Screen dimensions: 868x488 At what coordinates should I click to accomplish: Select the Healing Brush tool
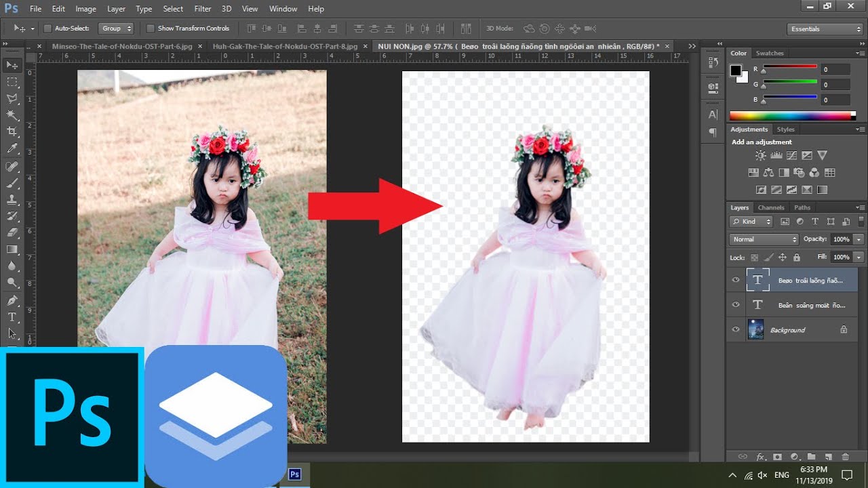[x=12, y=166]
